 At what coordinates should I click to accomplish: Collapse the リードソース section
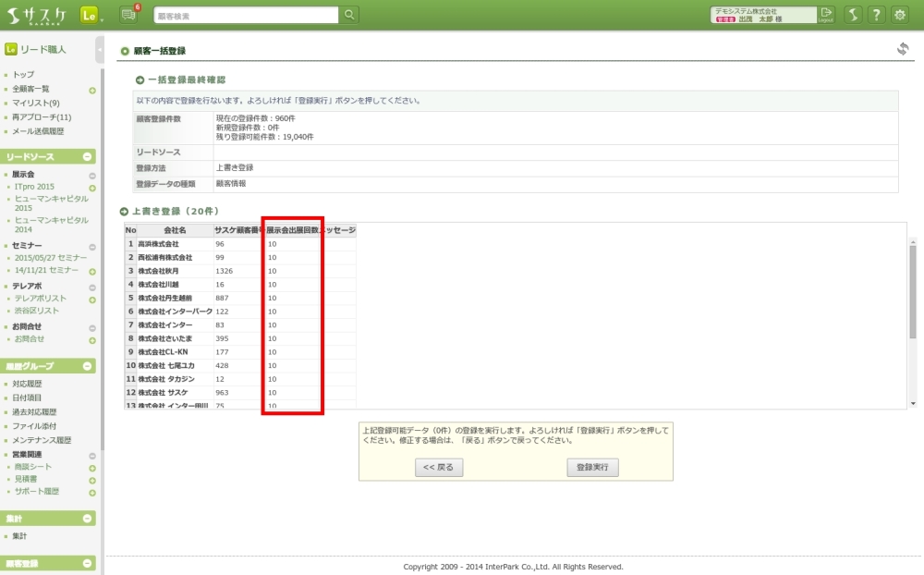89,157
